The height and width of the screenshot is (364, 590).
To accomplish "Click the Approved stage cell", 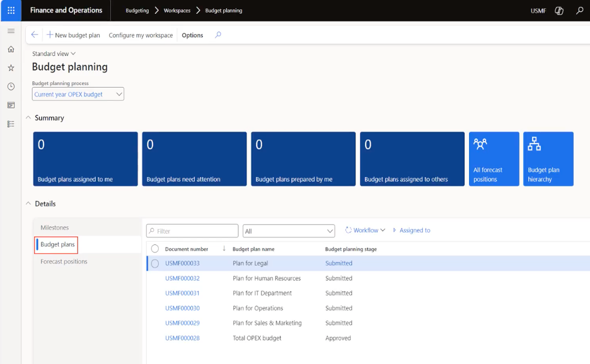I will [x=338, y=338].
